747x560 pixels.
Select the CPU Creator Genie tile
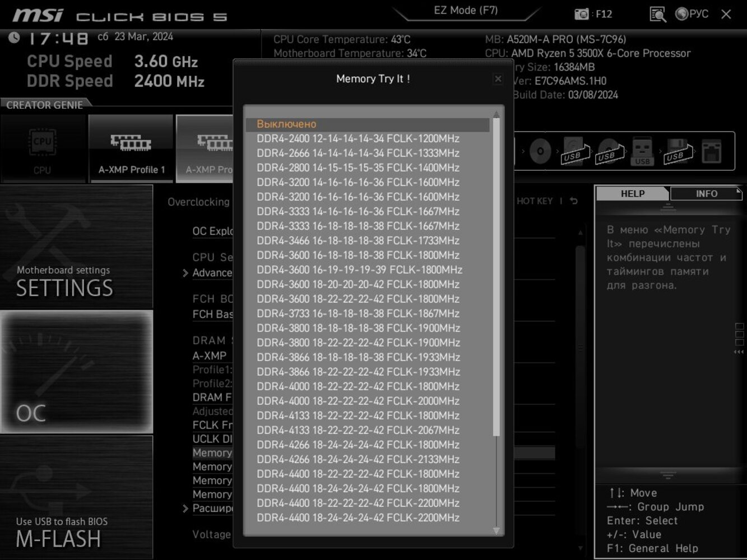coord(43,149)
